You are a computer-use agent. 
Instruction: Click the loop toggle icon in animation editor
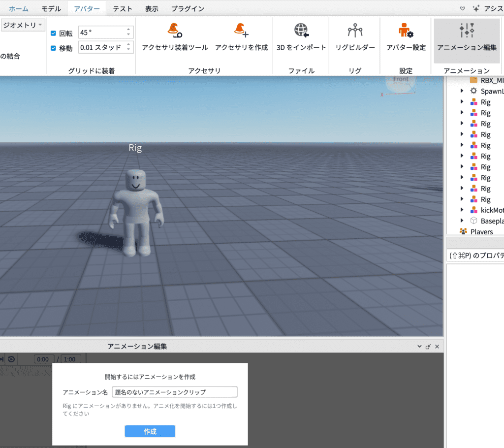click(x=11, y=359)
